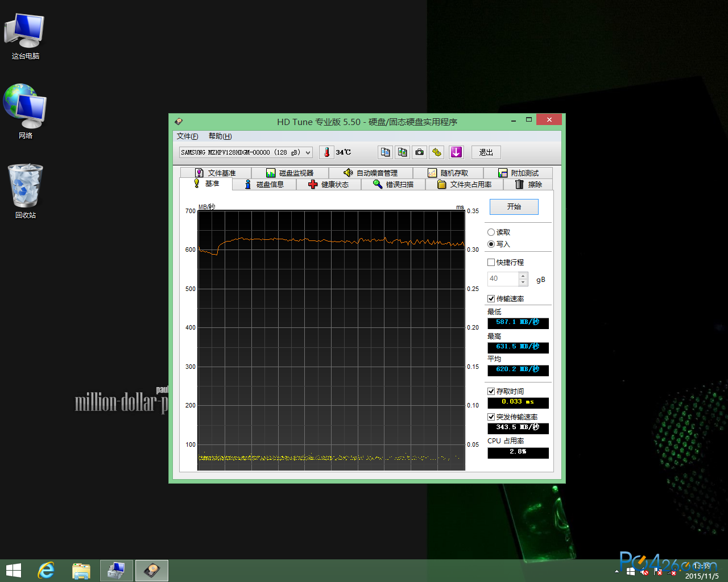Image resolution: width=728 pixels, height=582 pixels.
Task: Click the 退出 exit button
Action: pos(486,152)
